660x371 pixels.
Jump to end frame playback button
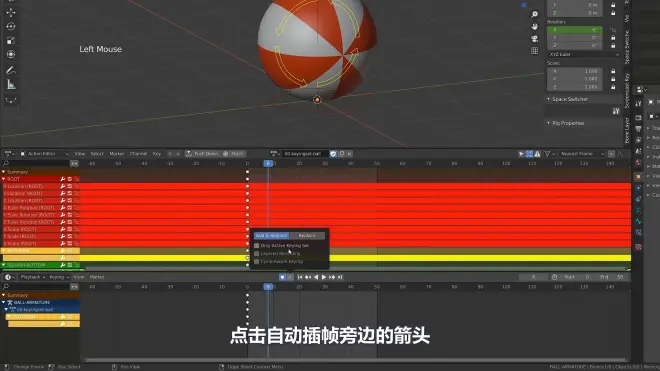pos(340,277)
